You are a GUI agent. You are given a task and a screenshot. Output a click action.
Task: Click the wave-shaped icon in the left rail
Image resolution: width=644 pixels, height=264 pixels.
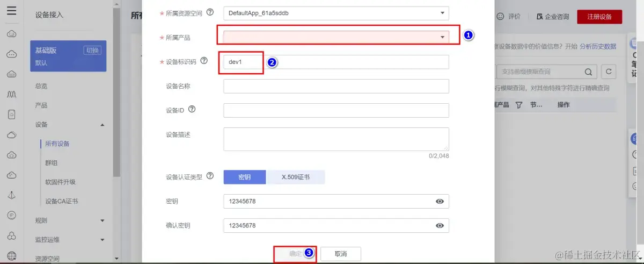point(12,94)
